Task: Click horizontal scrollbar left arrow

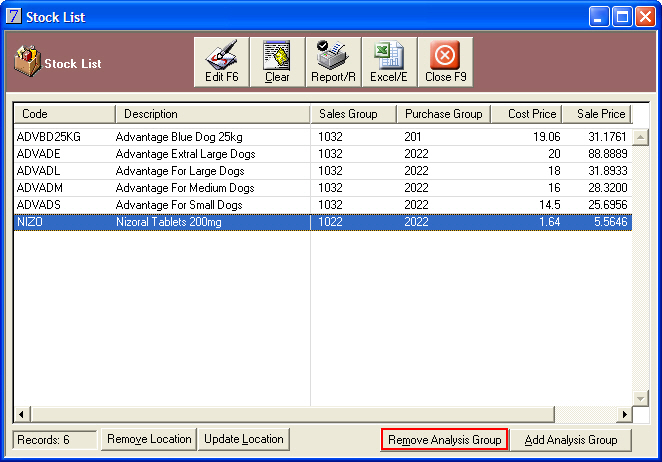Action: (22, 414)
